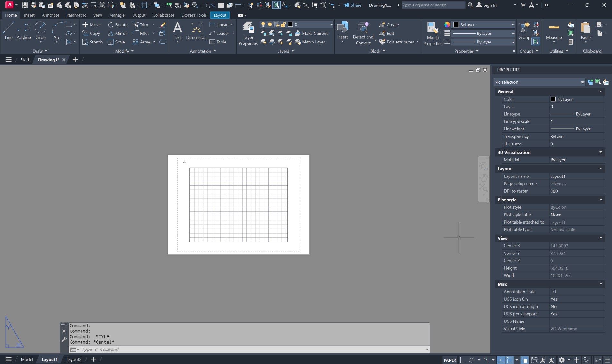
Task: Open the Annotate ribbon tab
Action: pyautogui.click(x=50, y=15)
